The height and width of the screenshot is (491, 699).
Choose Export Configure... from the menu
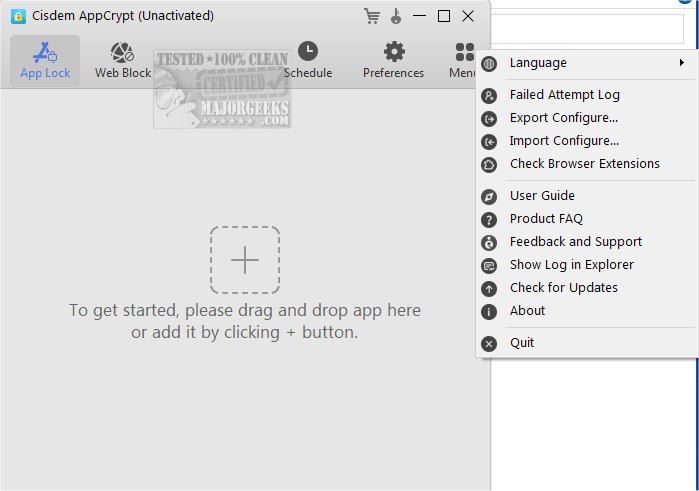click(x=587, y=118)
